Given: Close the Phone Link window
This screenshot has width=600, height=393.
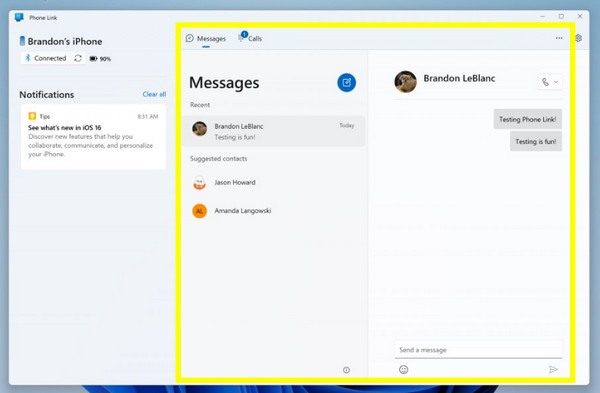Looking at the screenshot, I should coord(580,16).
